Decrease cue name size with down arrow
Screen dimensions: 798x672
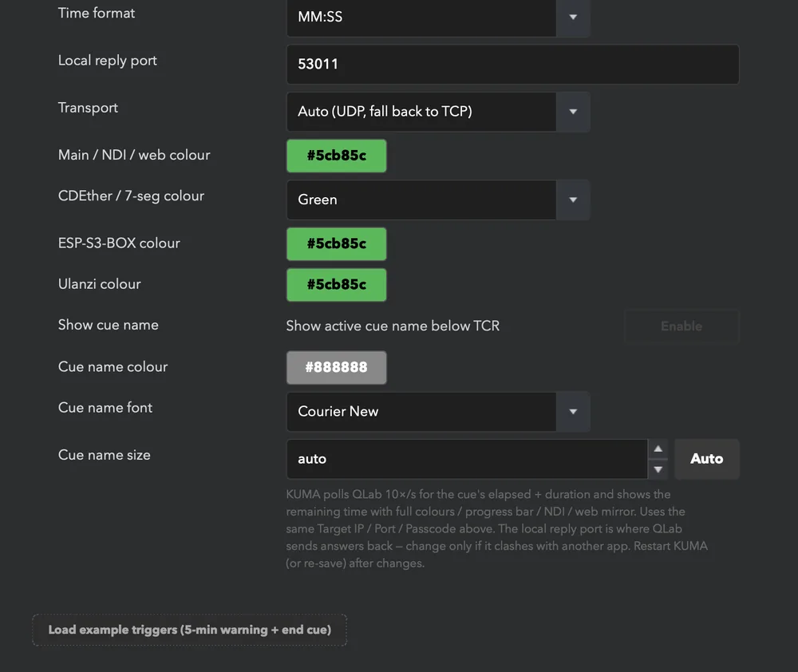click(x=658, y=468)
